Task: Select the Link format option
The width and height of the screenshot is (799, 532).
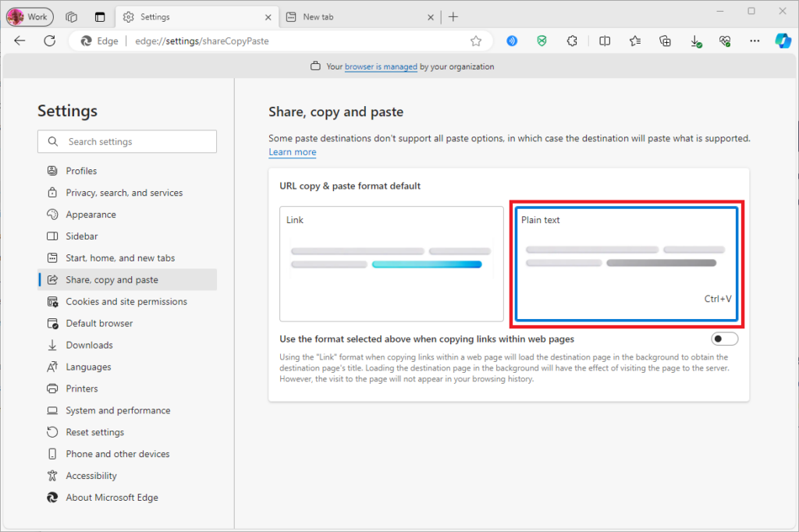Action: click(392, 264)
